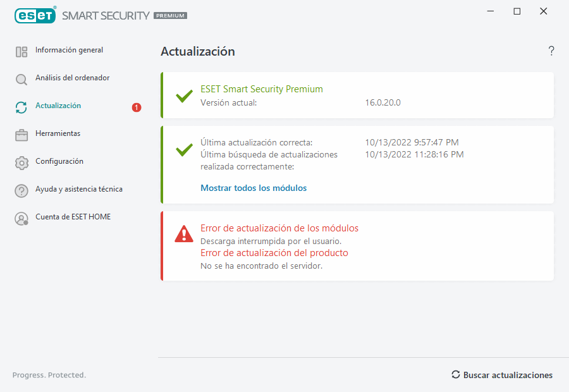Select Herramientas in the sidebar
569x392 pixels.
coord(58,133)
